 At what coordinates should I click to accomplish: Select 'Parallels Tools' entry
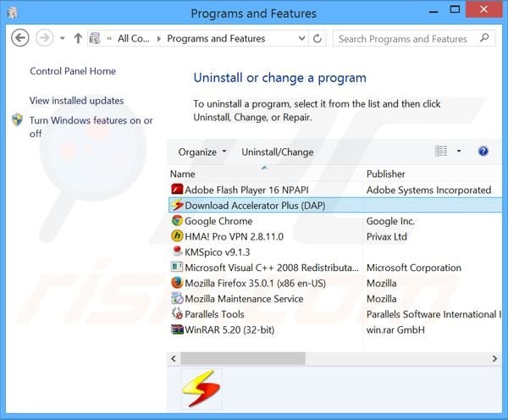pyautogui.click(x=214, y=314)
